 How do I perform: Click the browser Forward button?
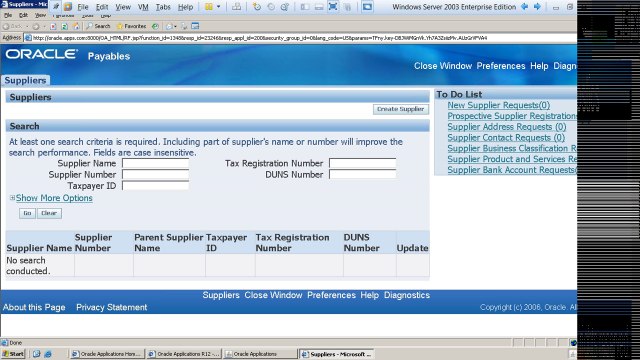[x=36, y=26]
